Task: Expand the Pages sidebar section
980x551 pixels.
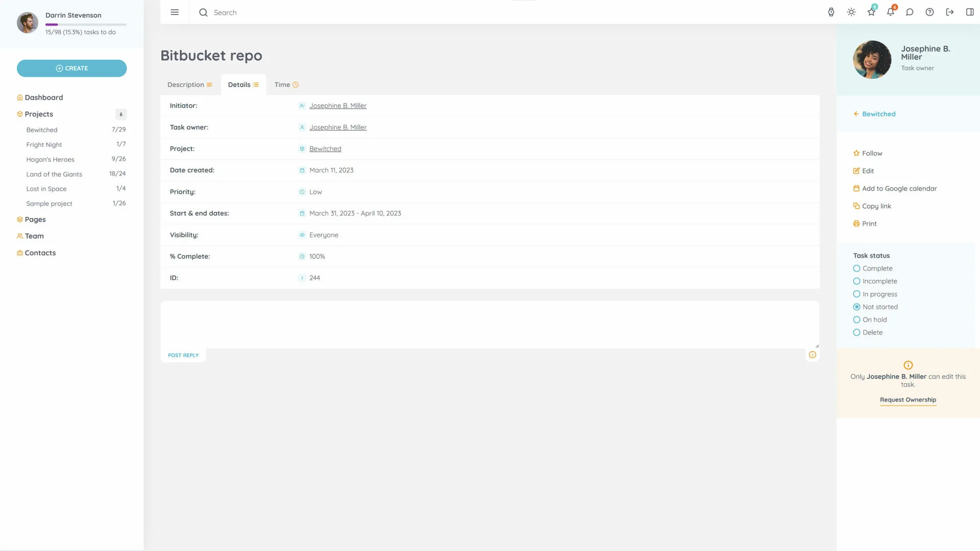Action: [x=35, y=219]
